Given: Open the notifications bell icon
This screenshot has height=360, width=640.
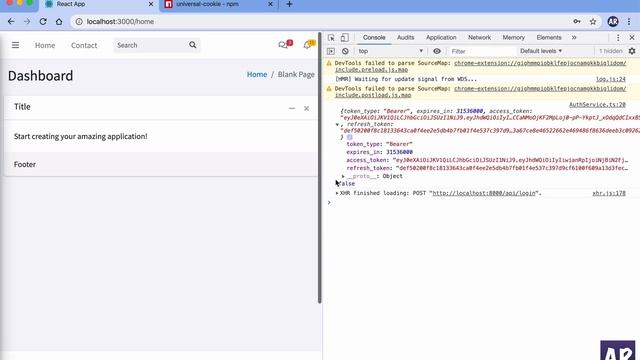Looking at the screenshot, I should click(x=309, y=44).
